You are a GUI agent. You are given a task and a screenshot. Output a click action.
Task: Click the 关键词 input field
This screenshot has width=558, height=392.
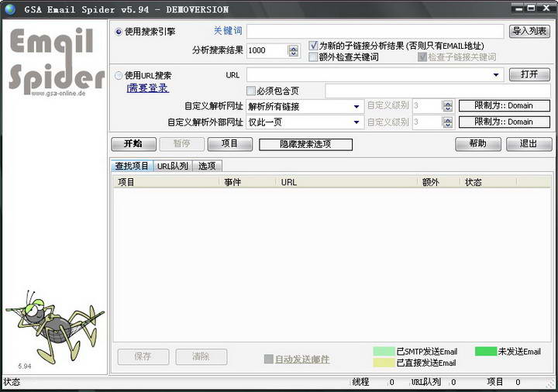click(x=375, y=31)
